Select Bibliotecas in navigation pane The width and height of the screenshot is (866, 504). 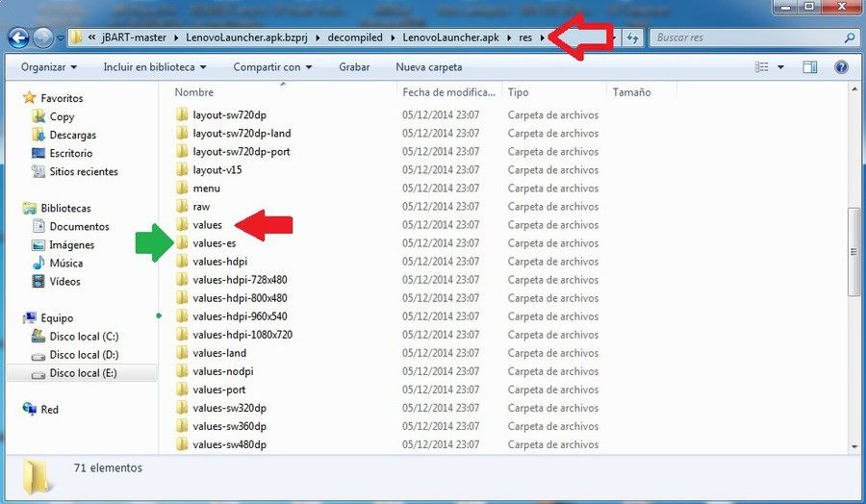coord(65,208)
